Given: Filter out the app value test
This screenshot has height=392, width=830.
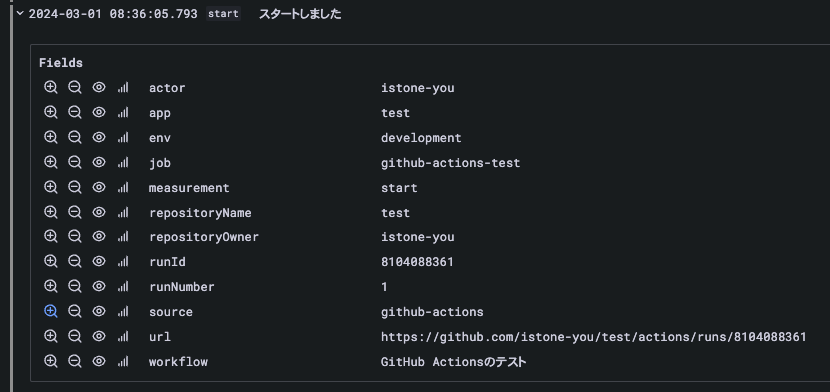Looking at the screenshot, I should point(75,112).
